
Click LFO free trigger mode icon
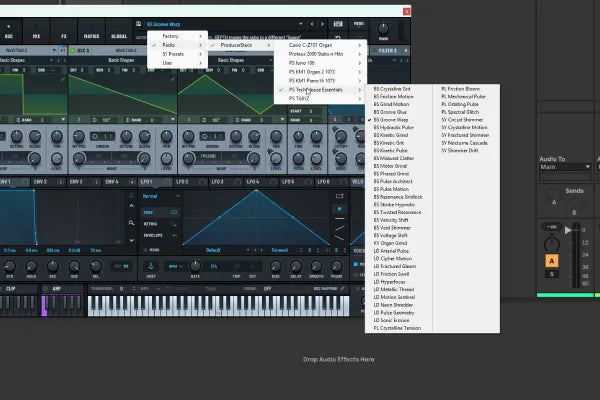tap(174, 212)
